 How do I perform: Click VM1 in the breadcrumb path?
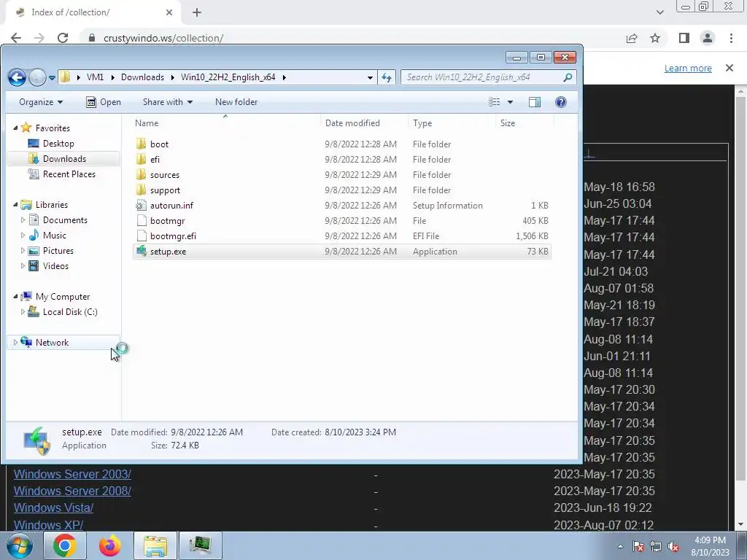(x=96, y=77)
